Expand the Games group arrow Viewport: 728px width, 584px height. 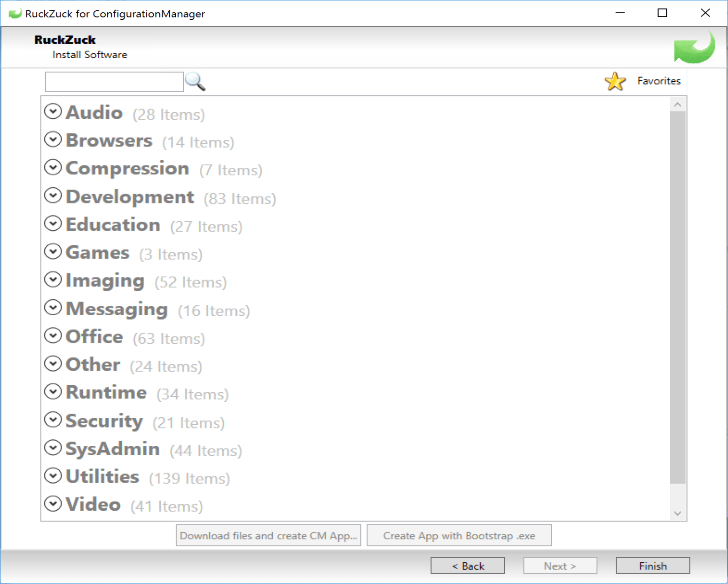(53, 251)
